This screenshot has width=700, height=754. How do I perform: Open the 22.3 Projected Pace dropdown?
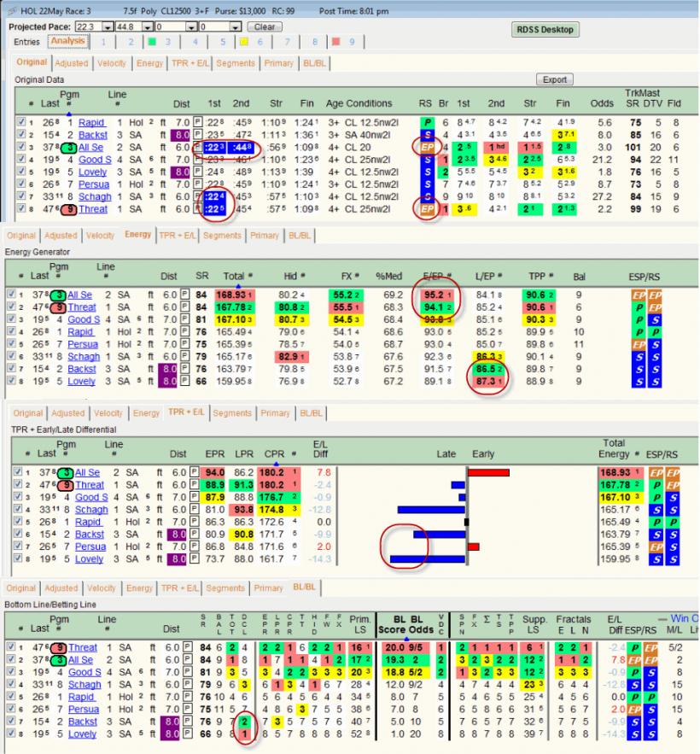coord(108,27)
